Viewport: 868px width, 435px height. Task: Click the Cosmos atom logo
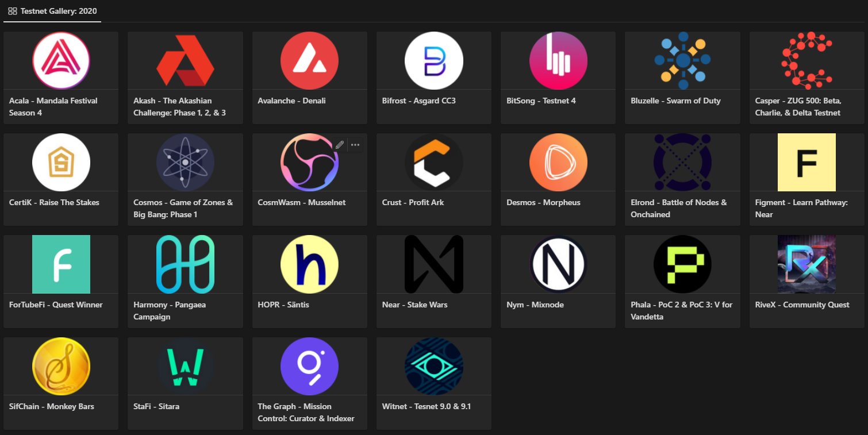coord(185,162)
